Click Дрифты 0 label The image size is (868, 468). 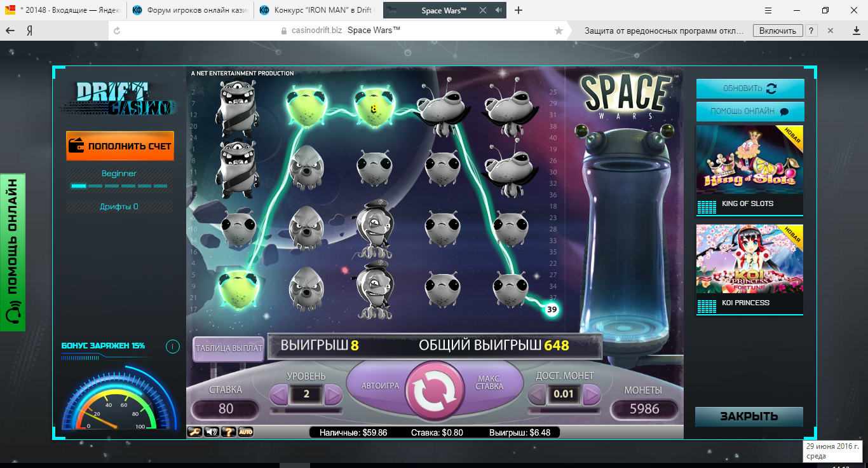pos(119,207)
